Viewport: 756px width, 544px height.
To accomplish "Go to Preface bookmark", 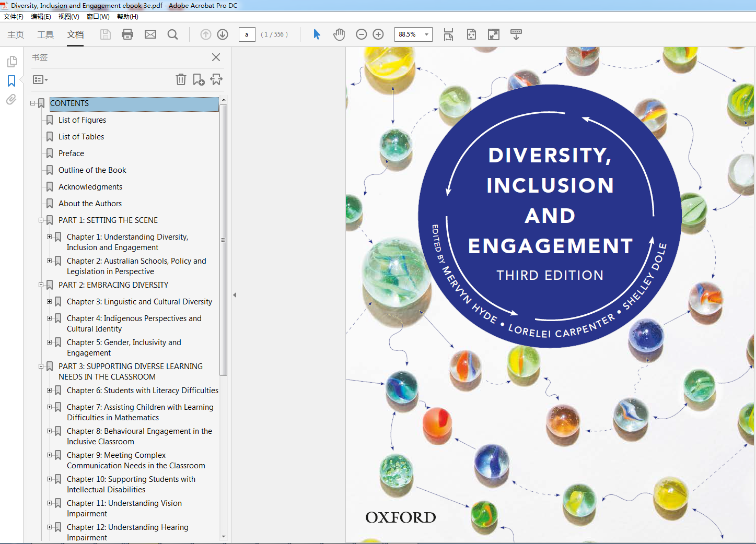I will (x=71, y=153).
